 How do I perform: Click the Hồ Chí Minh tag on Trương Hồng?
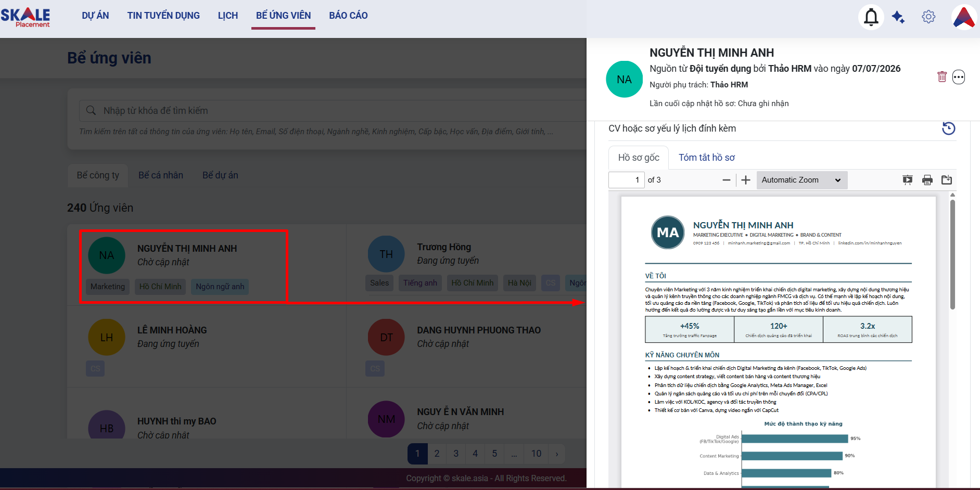coord(473,283)
